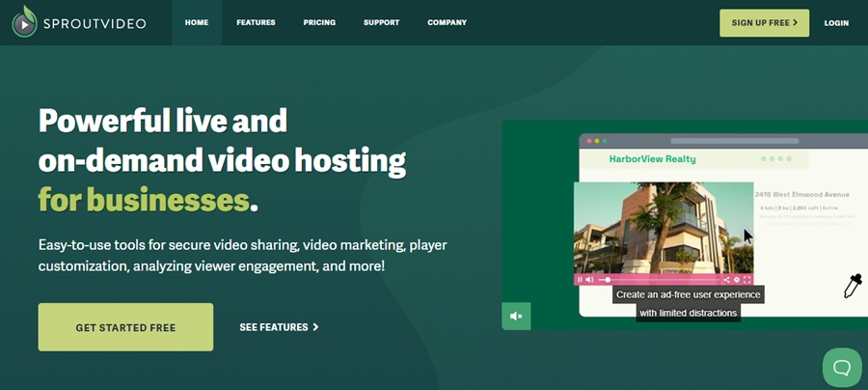Click Get Started Free button
This screenshot has height=390, width=868.
(x=125, y=327)
